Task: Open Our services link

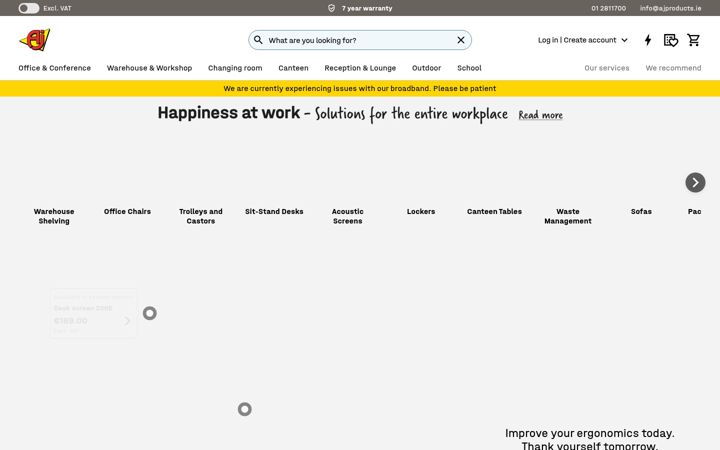Action: point(607,68)
